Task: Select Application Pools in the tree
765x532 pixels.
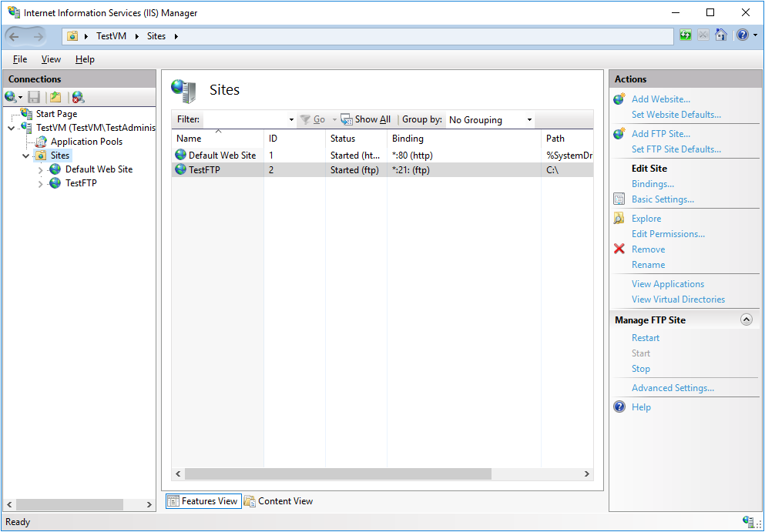Action: [86, 142]
